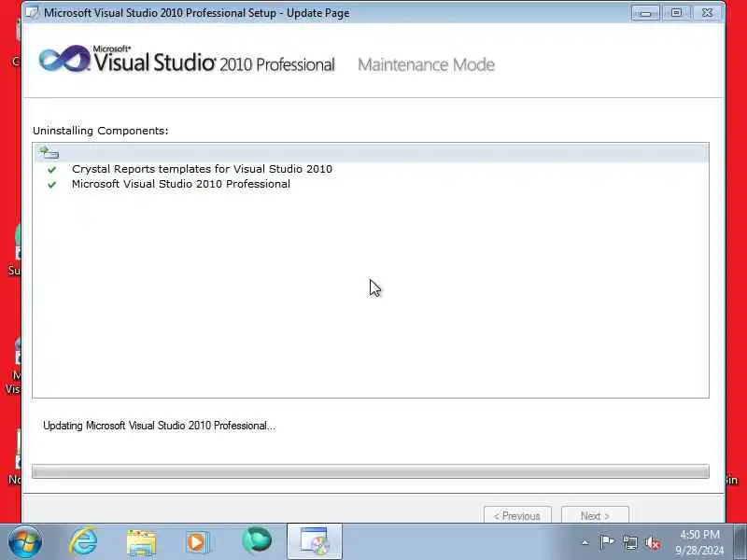The width and height of the screenshot is (747, 560).
Task: Select the Microsoft Visual Studio 2010 Professional row
Action: (x=371, y=184)
